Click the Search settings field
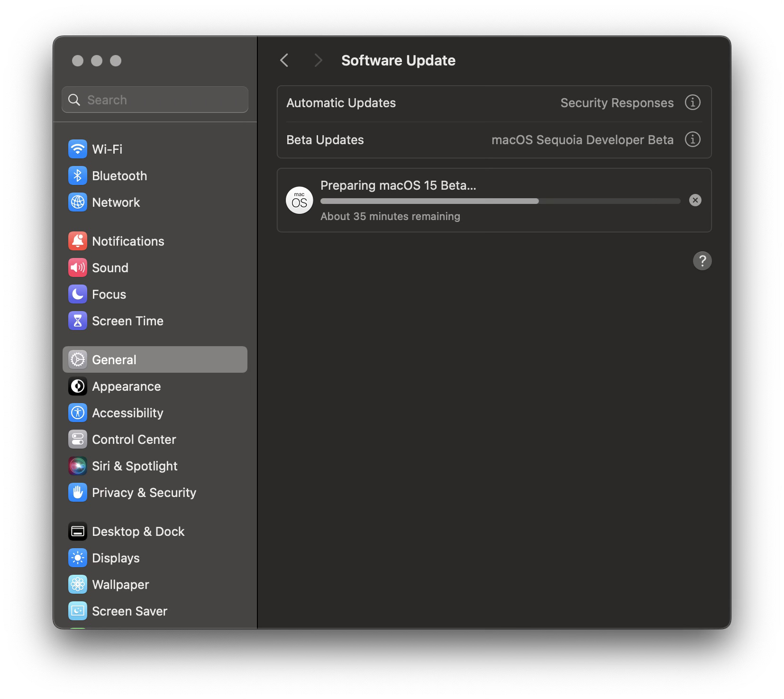This screenshot has width=784, height=699. (155, 100)
